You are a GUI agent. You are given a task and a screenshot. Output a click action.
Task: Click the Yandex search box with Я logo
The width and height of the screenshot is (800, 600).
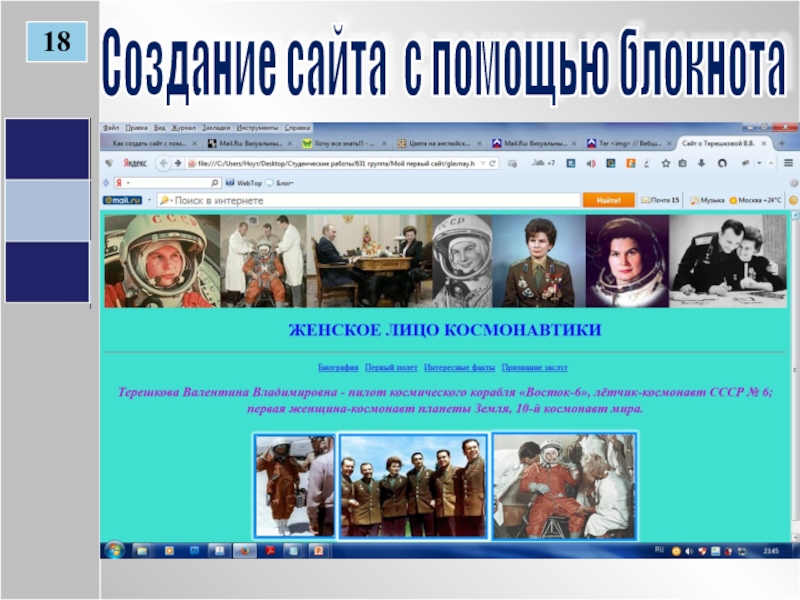point(166,183)
